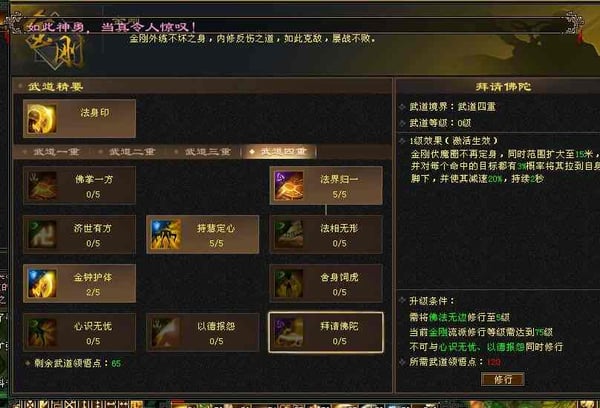600x408 pixels.
Task: Select the 佛掌一方 skill icon
Action: (42, 186)
